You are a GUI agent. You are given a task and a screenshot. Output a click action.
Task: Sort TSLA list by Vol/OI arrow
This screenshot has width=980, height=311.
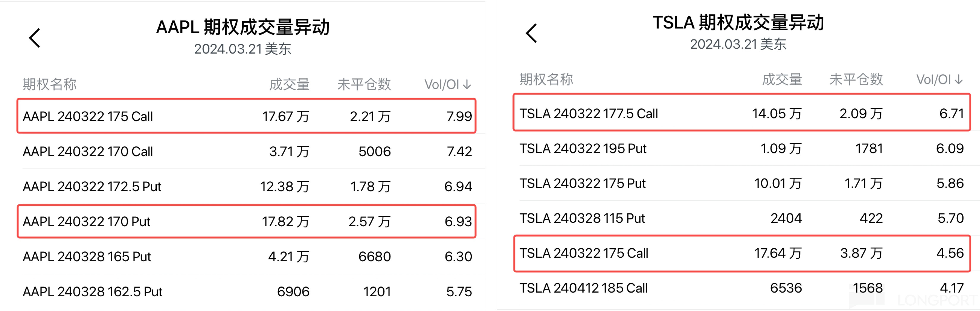959,79
